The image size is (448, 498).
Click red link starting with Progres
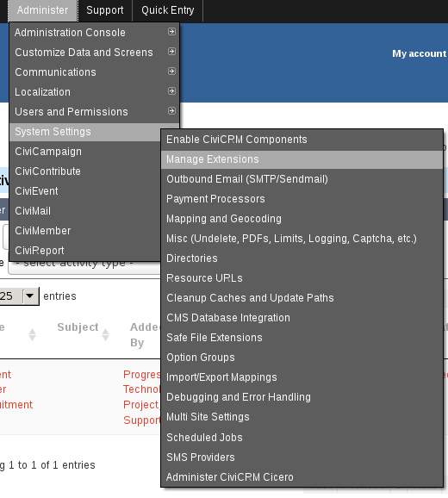pos(142,375)
